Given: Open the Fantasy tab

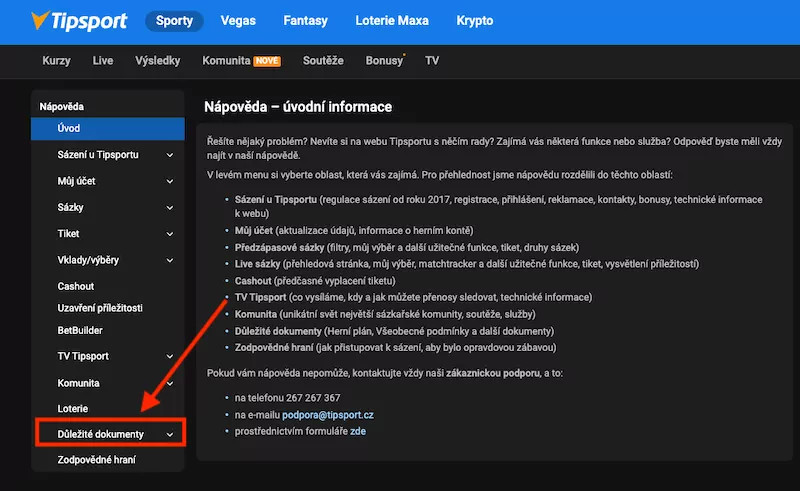Looking at the screenshot, I should [306, 21].
